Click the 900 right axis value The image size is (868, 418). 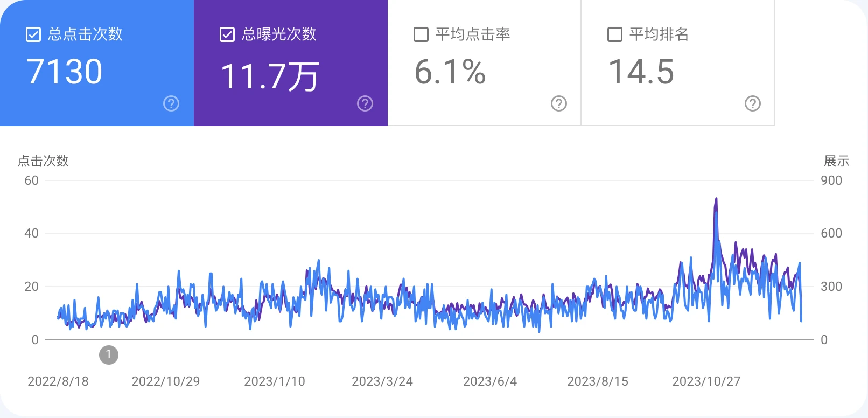coord(831,180)
